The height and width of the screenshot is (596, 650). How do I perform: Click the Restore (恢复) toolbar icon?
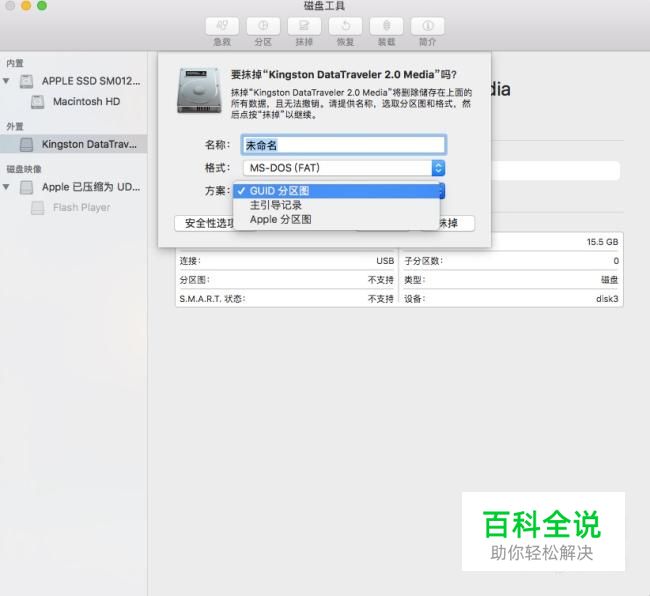coord(345,27)
